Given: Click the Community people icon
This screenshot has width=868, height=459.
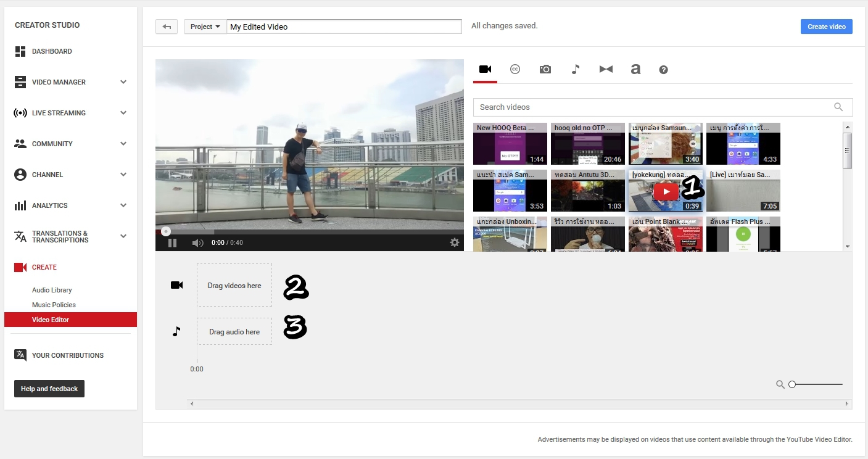Looking at the screenshot, I should click(20, 144).
